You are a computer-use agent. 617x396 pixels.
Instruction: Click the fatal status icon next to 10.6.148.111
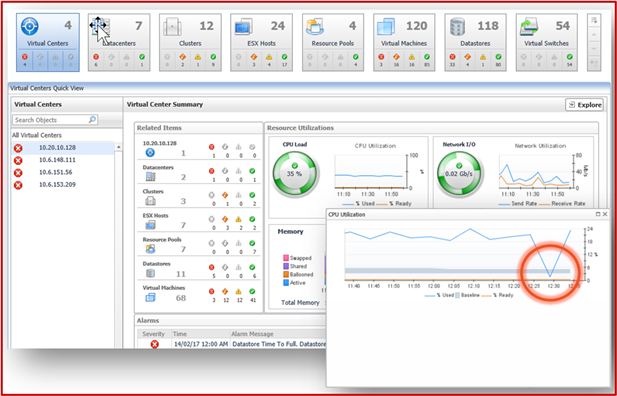18,161
